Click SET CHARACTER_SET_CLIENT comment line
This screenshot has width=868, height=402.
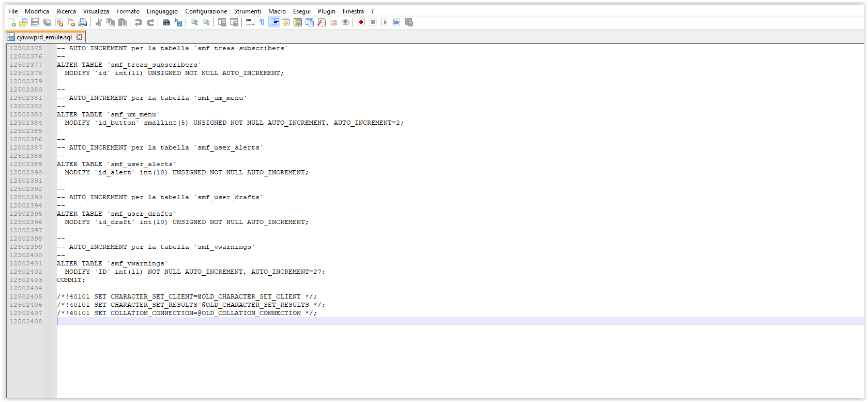(187, 296)
